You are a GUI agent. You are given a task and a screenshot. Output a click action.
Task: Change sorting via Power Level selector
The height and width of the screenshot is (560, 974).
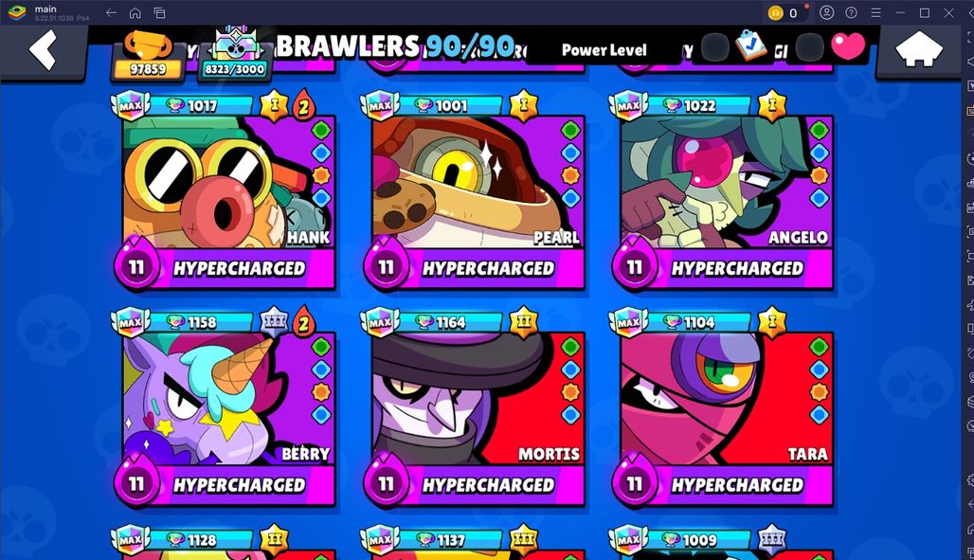[x=604, y=50]
